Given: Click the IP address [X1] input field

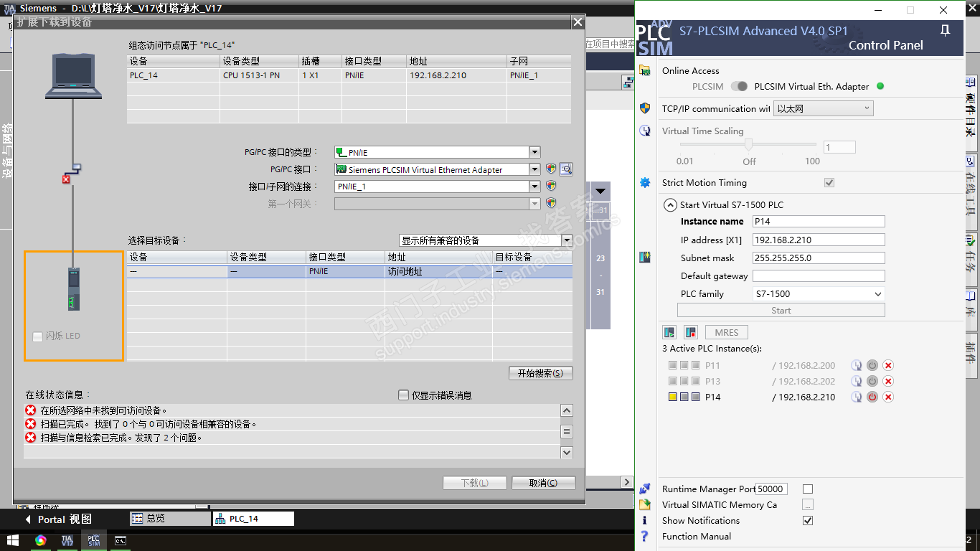Looking at the screenshot, I should click(x=819, y=240).
